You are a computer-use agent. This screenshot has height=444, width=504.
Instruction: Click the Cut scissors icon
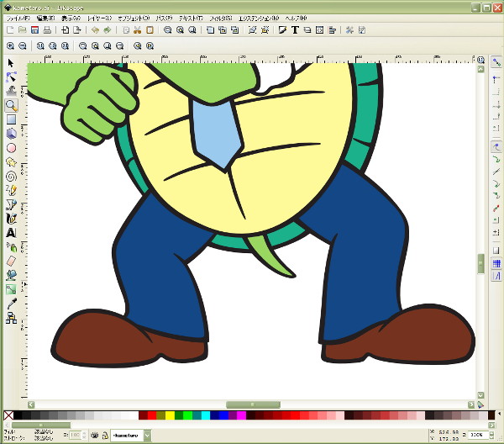pyautogui.click(x=138, y=30)
